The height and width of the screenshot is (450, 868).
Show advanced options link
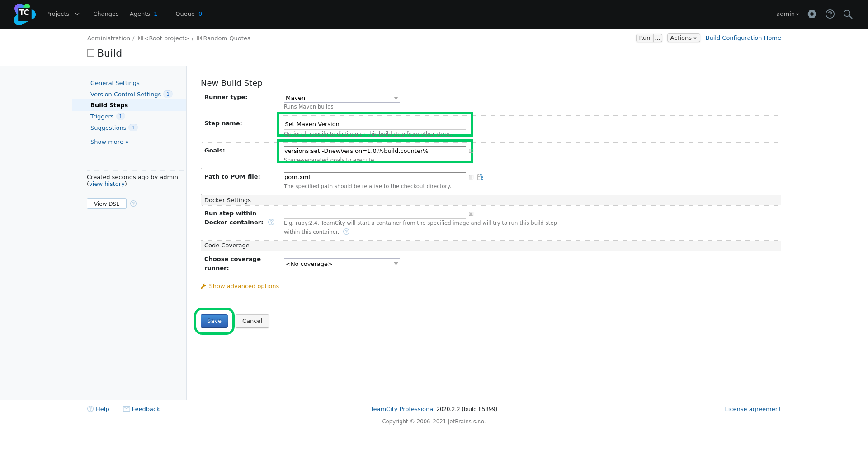tap(244, 286)
